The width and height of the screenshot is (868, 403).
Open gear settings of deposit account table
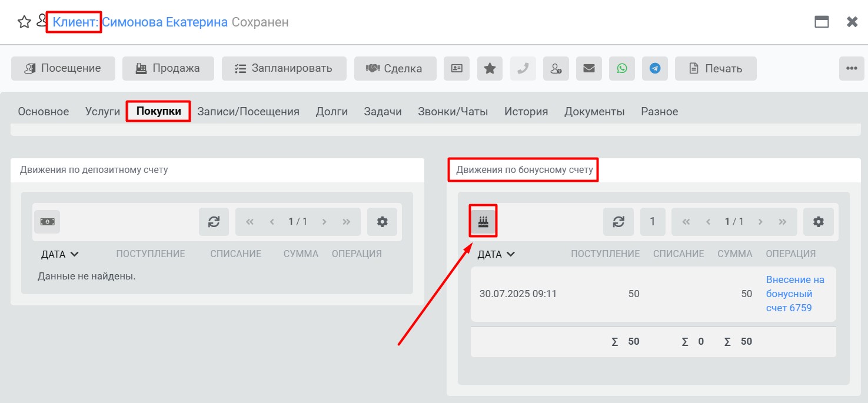383,222
